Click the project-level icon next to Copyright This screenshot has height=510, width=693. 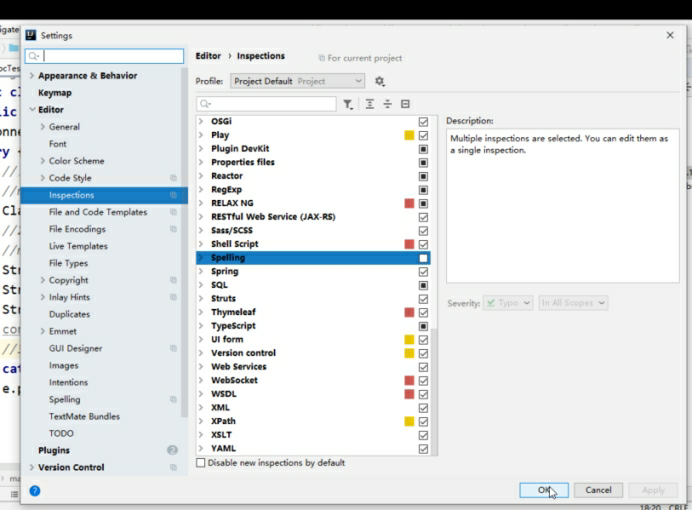(x=173, y=280)
